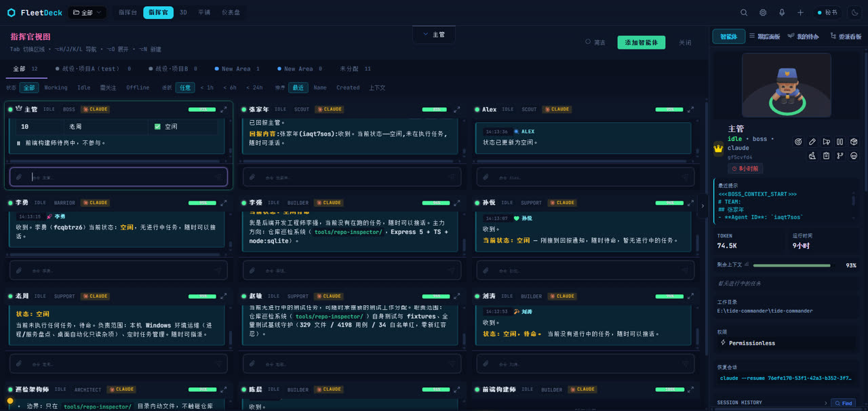Image resolution: width=868 pixels, height=411 pixels.
Task: Click attach paperclip in 李强 card input
Action: [253, 270]
